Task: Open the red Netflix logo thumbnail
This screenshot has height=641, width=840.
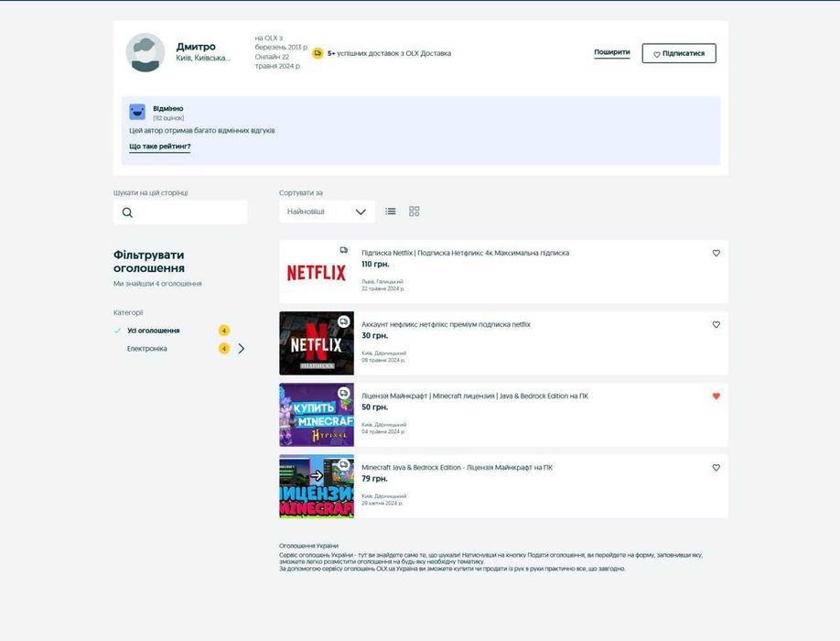Action: coord(317,272)
